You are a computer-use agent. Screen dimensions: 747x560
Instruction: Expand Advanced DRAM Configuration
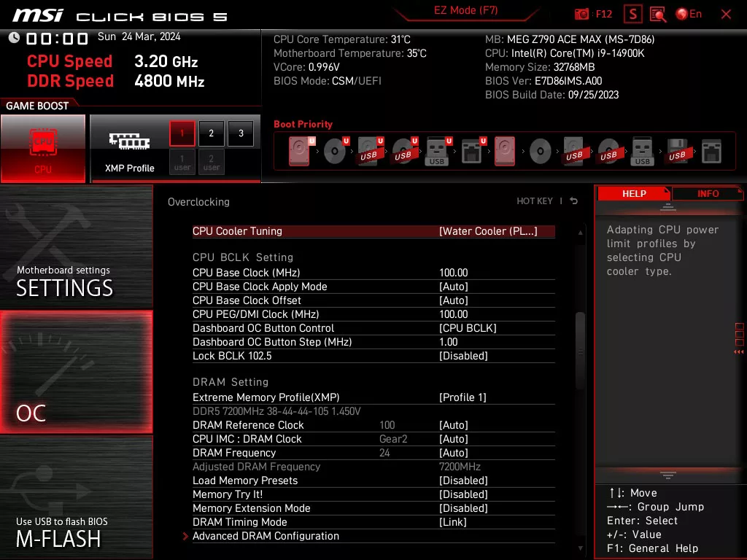266,536
